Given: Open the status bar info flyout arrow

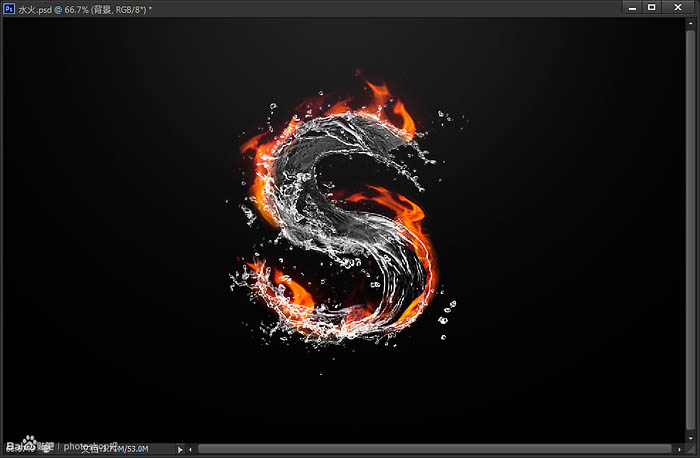Looking at the screenshot, I should [x=180, y=450].
